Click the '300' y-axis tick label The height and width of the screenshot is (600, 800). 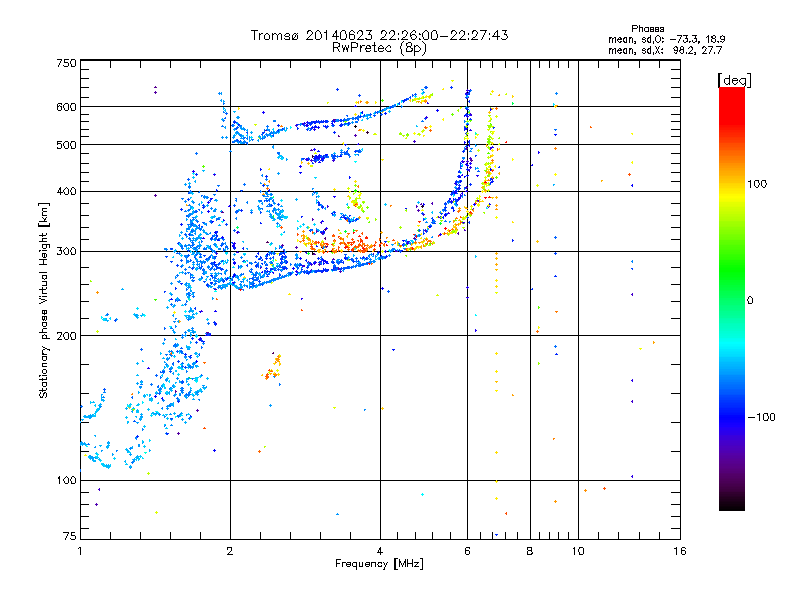point(66,252)
